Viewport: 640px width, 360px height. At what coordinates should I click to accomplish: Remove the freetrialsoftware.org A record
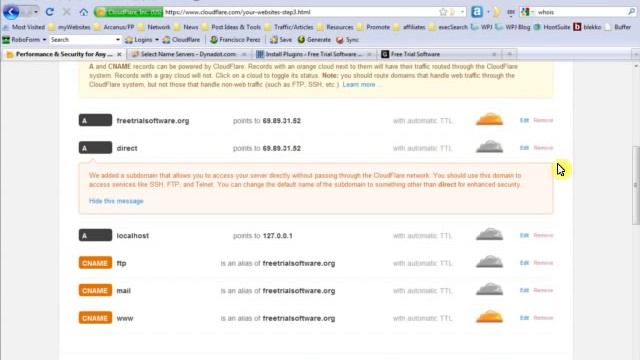tap(543, 120)
